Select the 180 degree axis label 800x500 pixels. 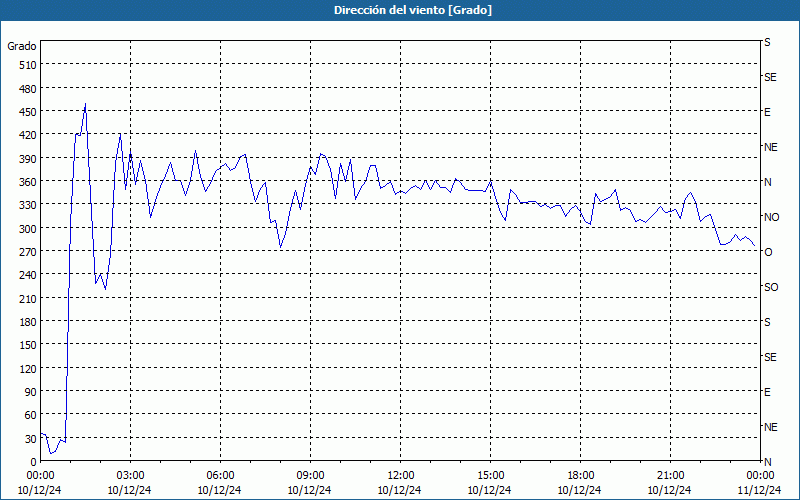pyautogui.click(x=28, y=322)
